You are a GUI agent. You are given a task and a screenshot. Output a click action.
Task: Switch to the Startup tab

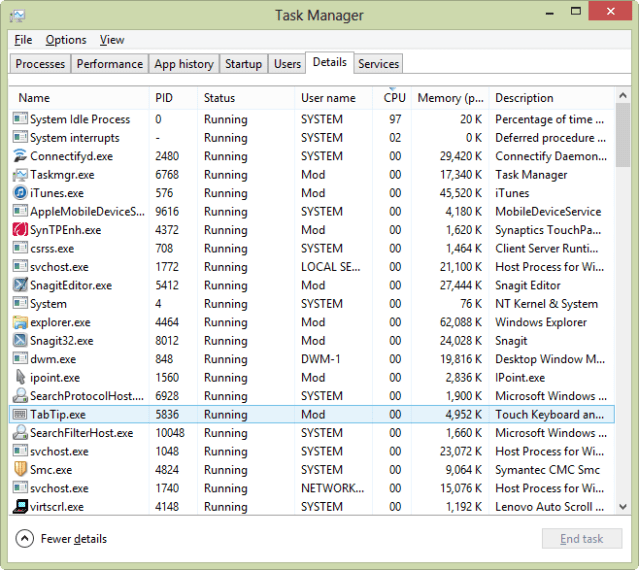(x=243, y=64)
